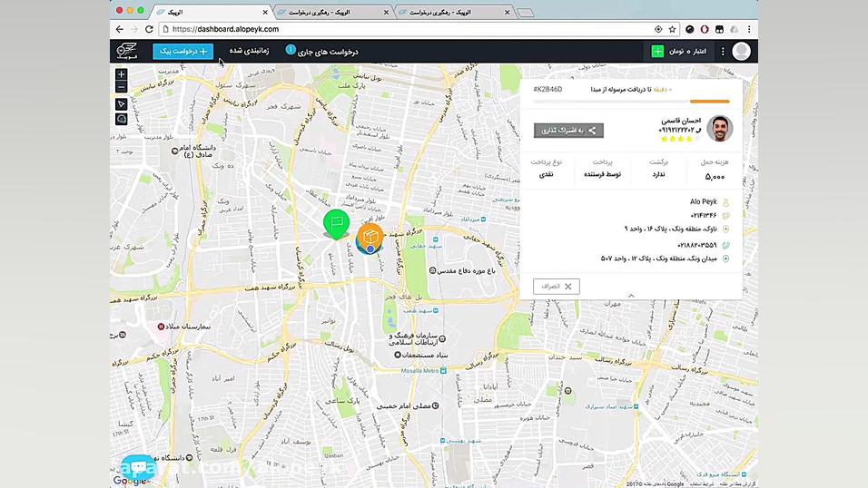868x488 pixels.
Task: Reload the page with the refresh icon
Action: point(149,29)
